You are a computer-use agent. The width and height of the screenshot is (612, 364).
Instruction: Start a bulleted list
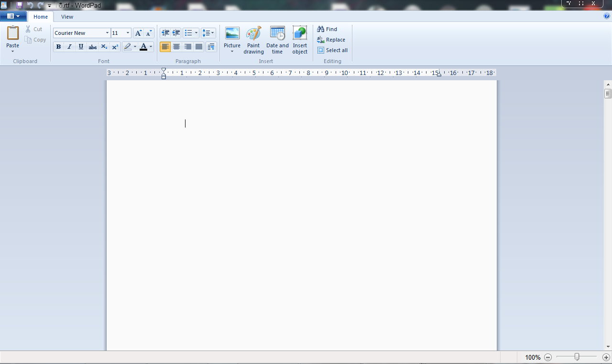(188, 33)
